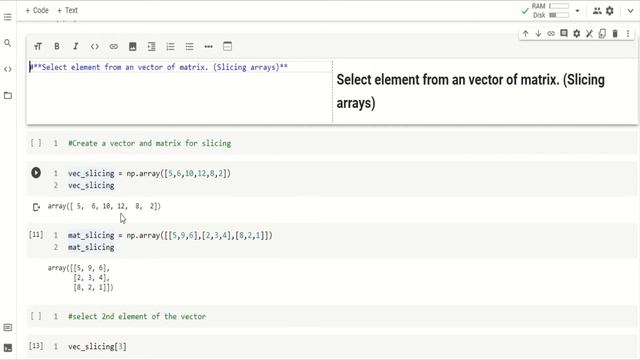Add a bulleted list from markdown toolbar

coord(189,47)
